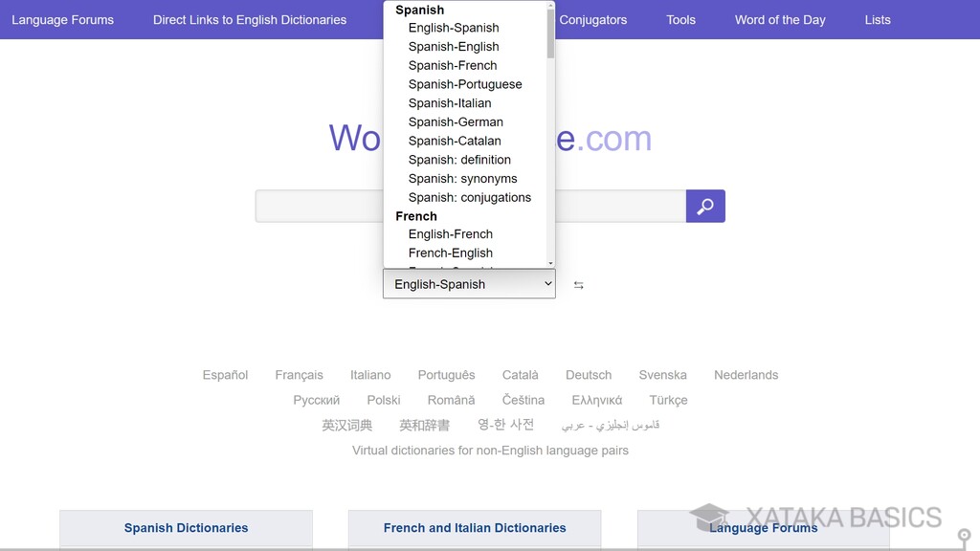Open the Tools menu
This screenshot has height=551, width=980.
680,19
